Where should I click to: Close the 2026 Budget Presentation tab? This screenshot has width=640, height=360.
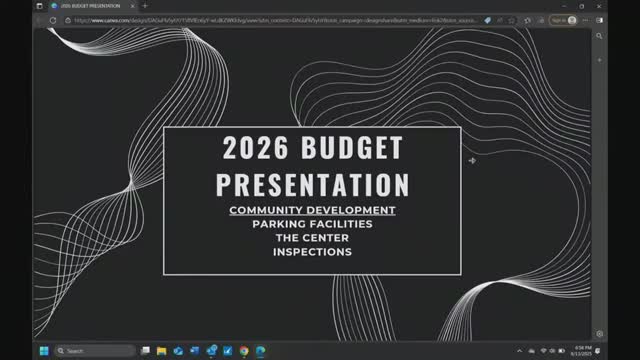(132, 6)
